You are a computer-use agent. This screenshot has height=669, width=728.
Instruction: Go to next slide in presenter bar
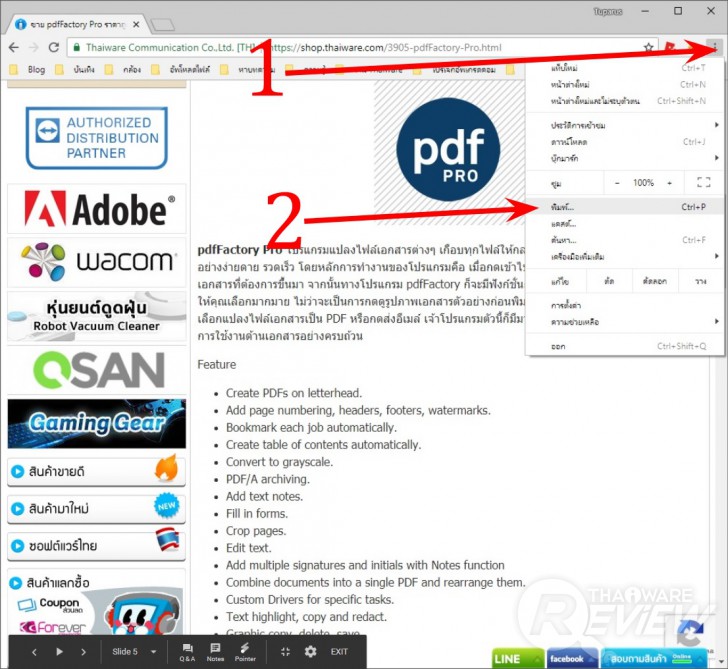coord(83,652)
